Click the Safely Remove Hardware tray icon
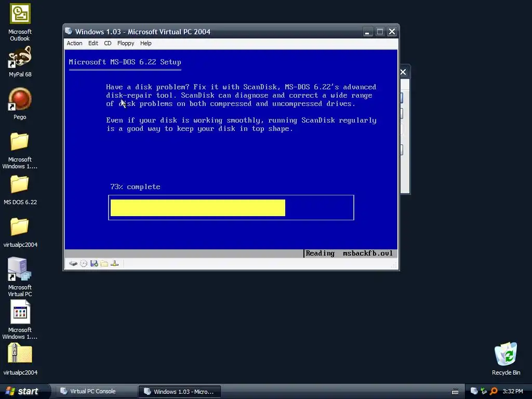The image size is (532, 399). [484, 391]
